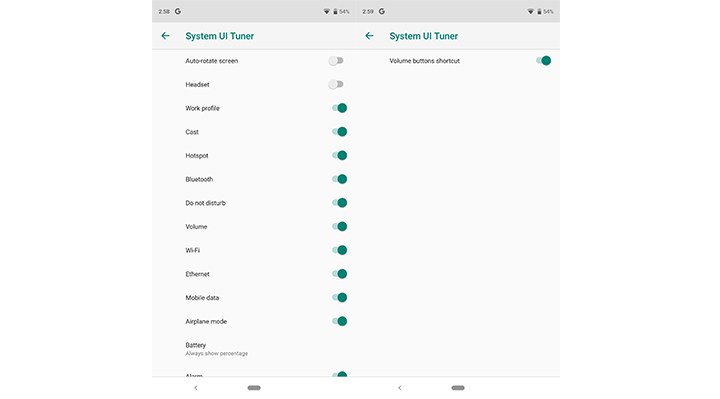720x399 pixels.
Task: Tap the Volume buttons shortcut label
Action: pos(424,61)
